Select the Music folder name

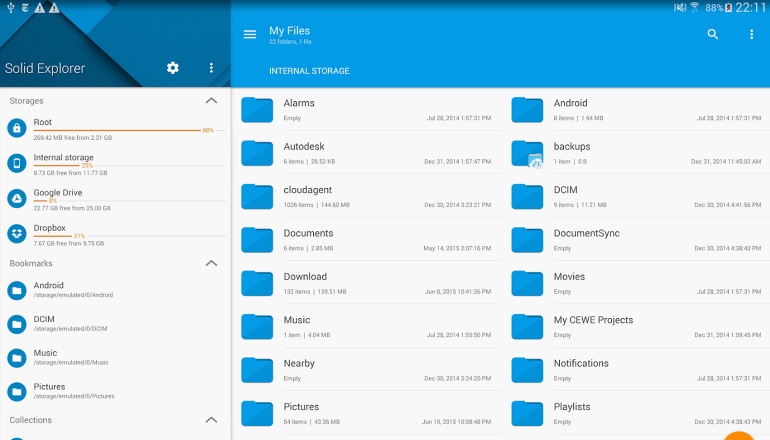click(x=297, y=320)
